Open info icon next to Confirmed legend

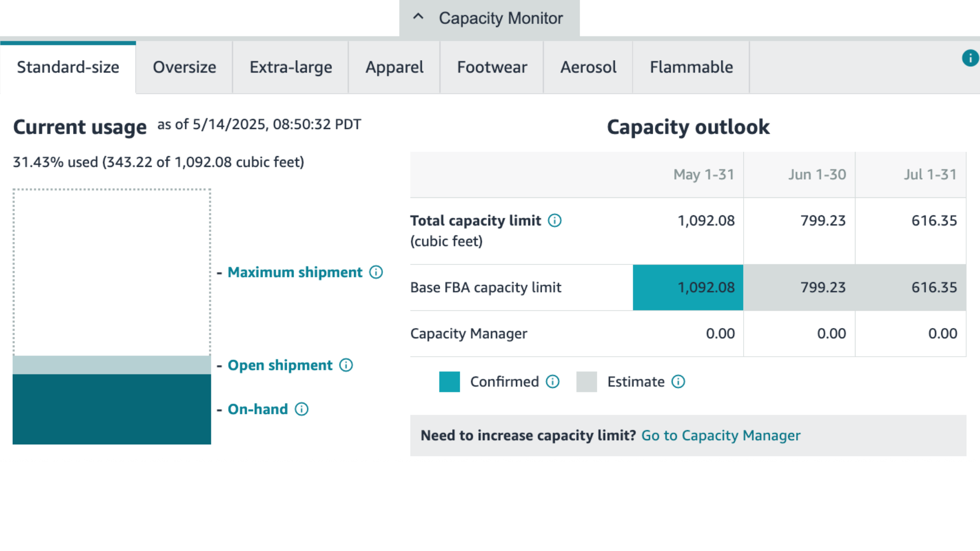coord(553,382)
